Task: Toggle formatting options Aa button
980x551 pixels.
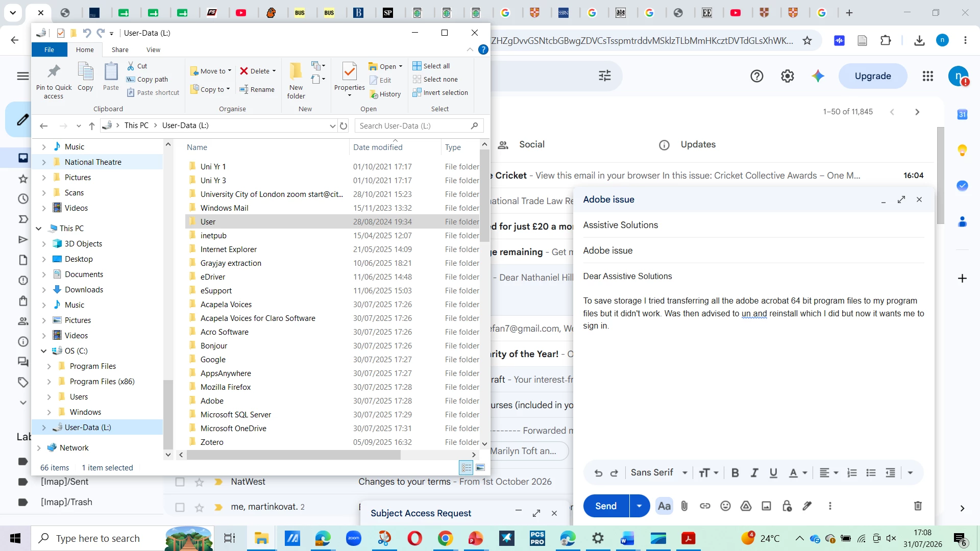Action: click(664, 506)
